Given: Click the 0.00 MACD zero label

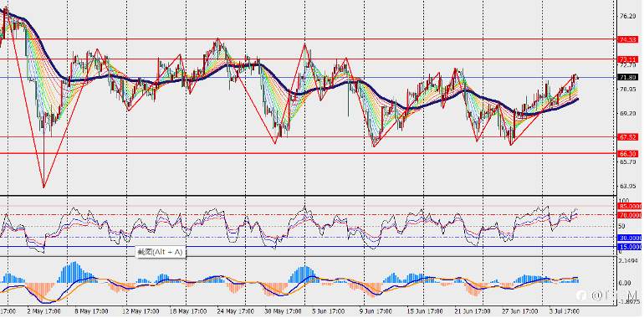Looking at the screenshot, I should point(625,283).
